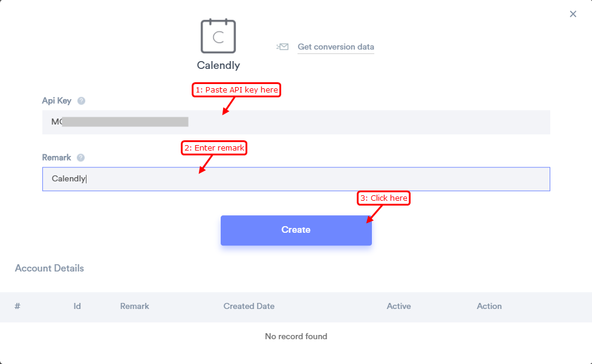592x364 pixels.
Task: Open the Api Key help question-mark icon
Action: coord(81,101)
